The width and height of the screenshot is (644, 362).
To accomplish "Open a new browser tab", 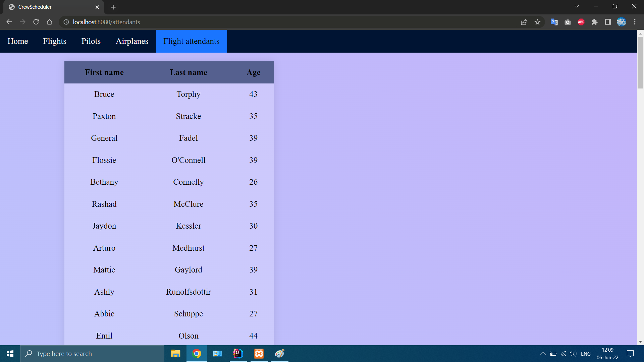I will (113, 7).
